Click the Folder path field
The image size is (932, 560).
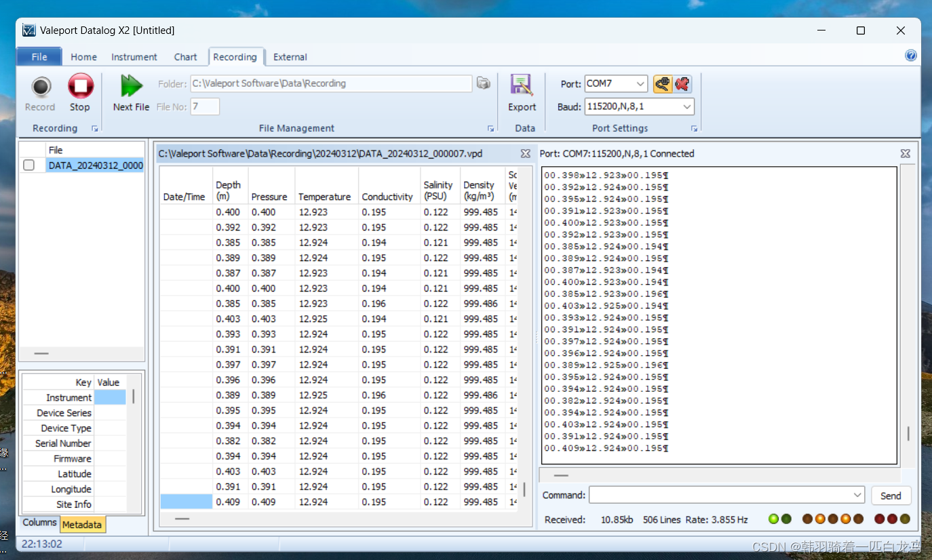pyautogui.click(x=331, y=83)
